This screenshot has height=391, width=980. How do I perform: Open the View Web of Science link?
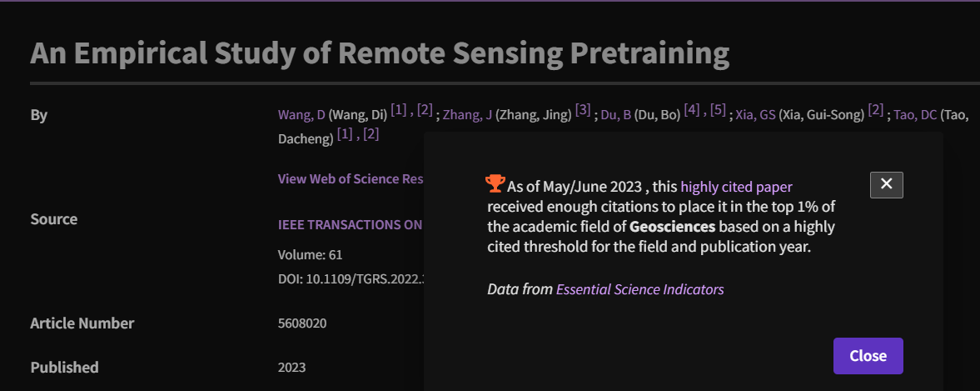[x=351, y=178]
